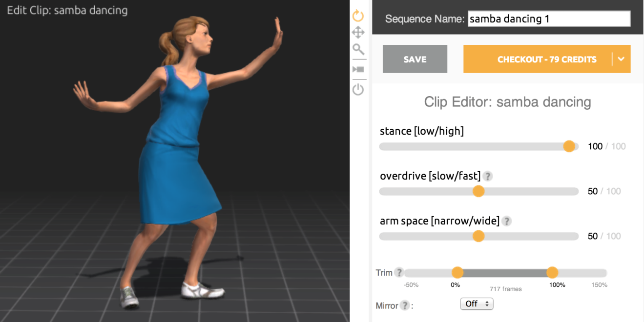Click the stance [low/high] label

[422, 131]
